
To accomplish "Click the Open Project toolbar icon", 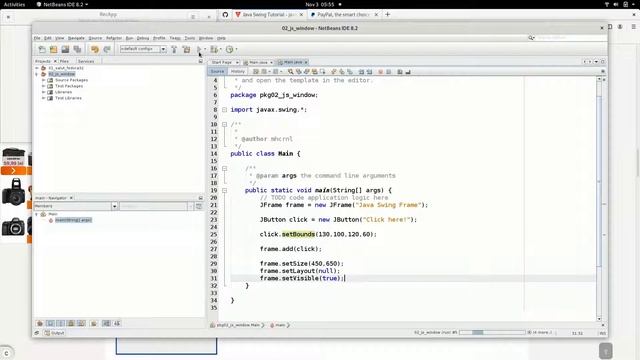I will click(65, 49).
